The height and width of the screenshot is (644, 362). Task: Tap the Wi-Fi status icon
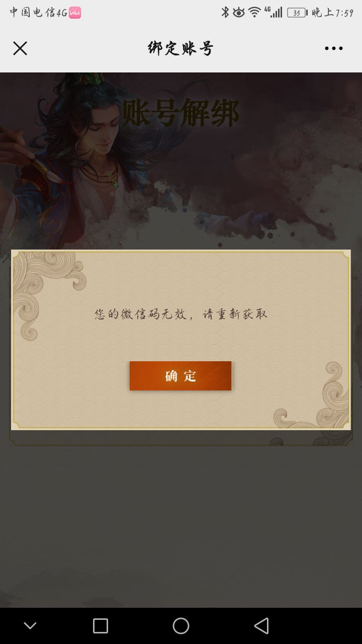click(x=255, y=12)
